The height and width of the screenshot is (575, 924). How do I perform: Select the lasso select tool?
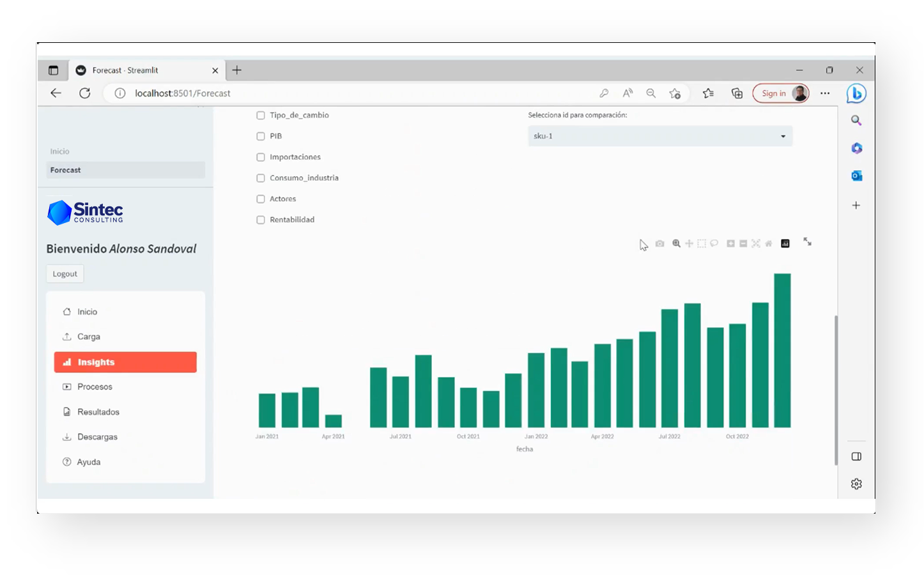point(714,243)
